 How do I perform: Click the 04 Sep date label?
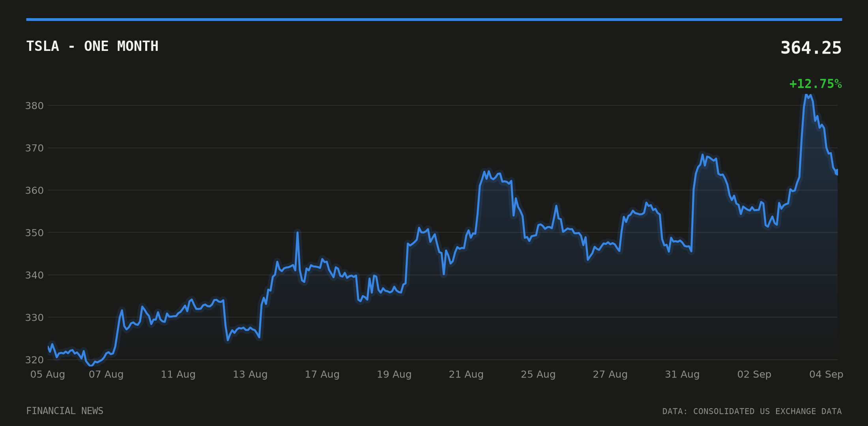tap(826, 374)
